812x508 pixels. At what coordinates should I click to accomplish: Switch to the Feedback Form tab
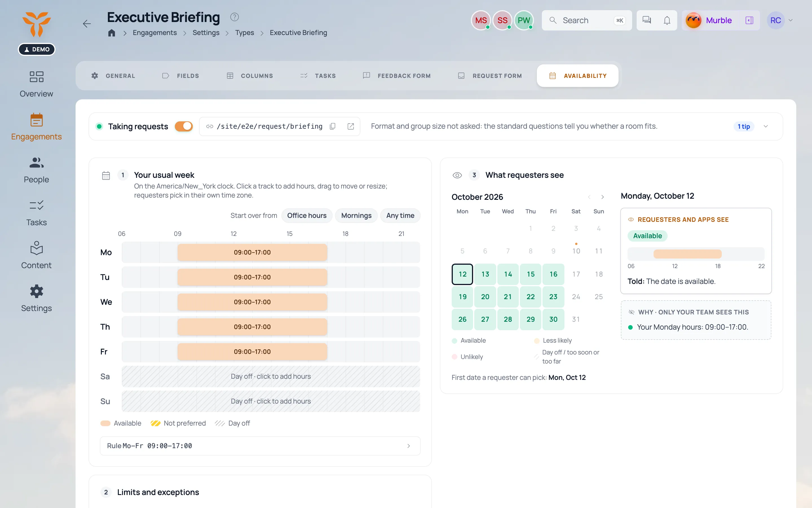[397, 76]
